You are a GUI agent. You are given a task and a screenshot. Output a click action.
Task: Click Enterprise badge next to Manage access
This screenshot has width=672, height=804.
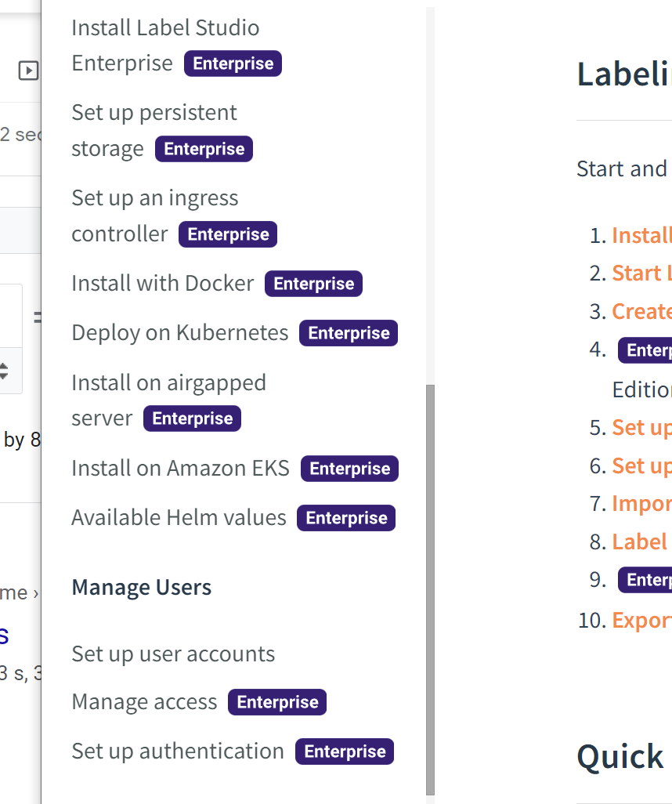[277, 702]
